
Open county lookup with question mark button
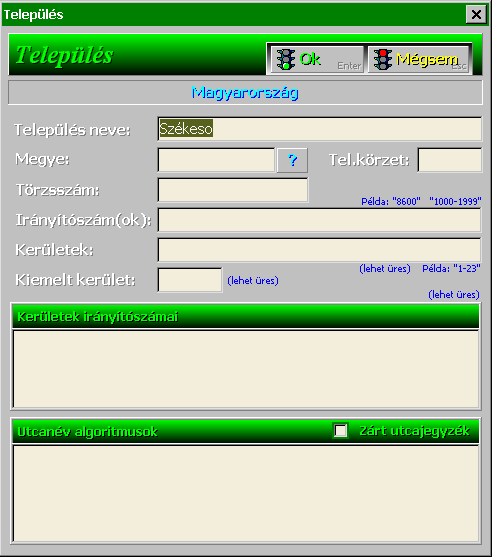click(292, 160)
